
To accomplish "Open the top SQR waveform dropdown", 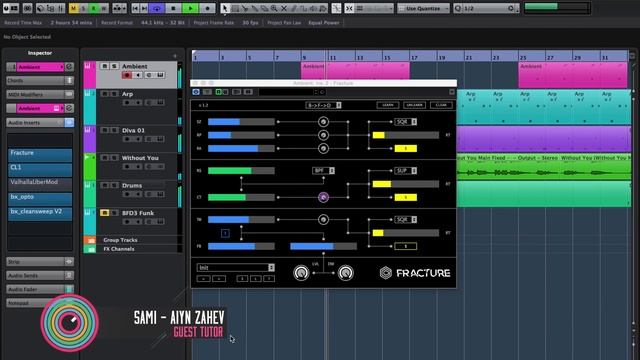I will pos(406,122).
